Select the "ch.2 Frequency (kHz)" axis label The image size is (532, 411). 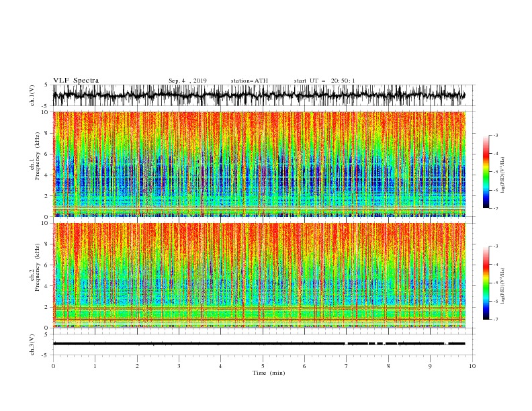[35, 268]
